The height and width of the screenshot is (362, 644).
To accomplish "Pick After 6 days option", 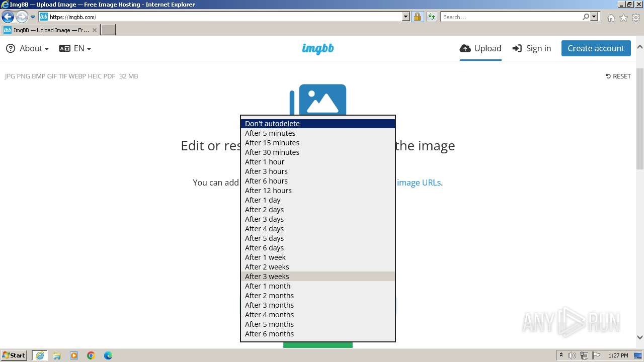I will [318, 248].
